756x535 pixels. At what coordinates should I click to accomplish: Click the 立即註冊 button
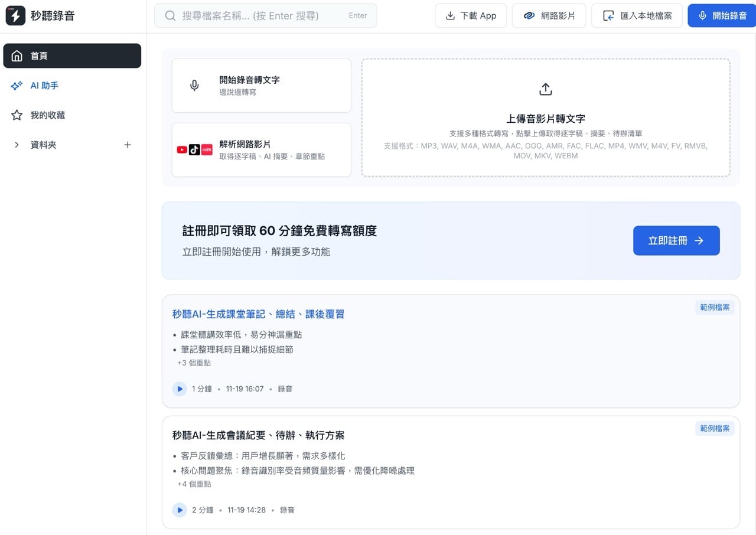click(676, 240)
